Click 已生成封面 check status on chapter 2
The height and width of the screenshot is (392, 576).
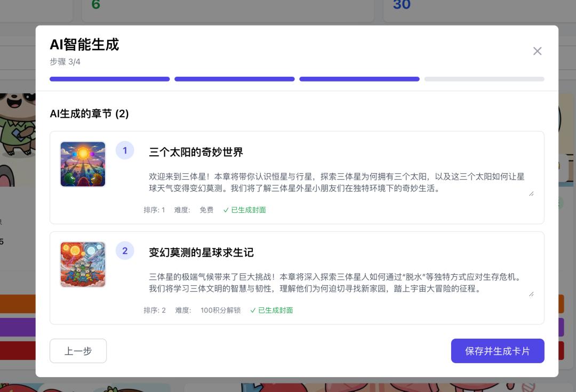(271, 310)
